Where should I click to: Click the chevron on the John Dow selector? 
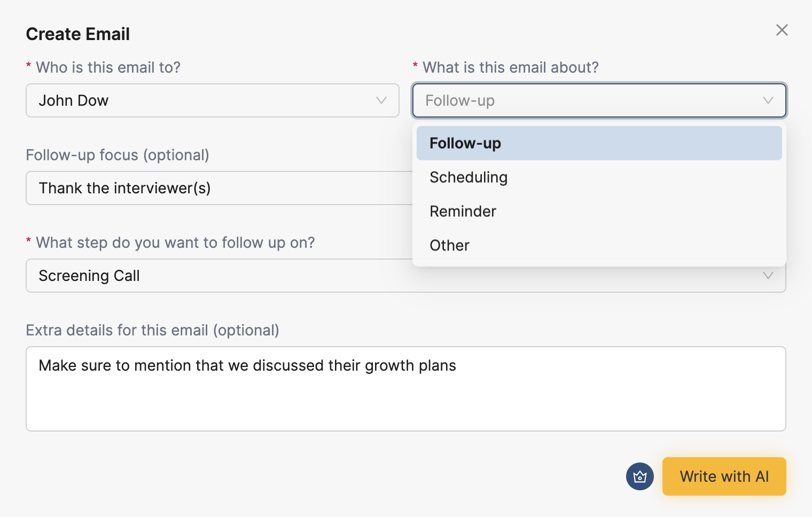(380, 100)
